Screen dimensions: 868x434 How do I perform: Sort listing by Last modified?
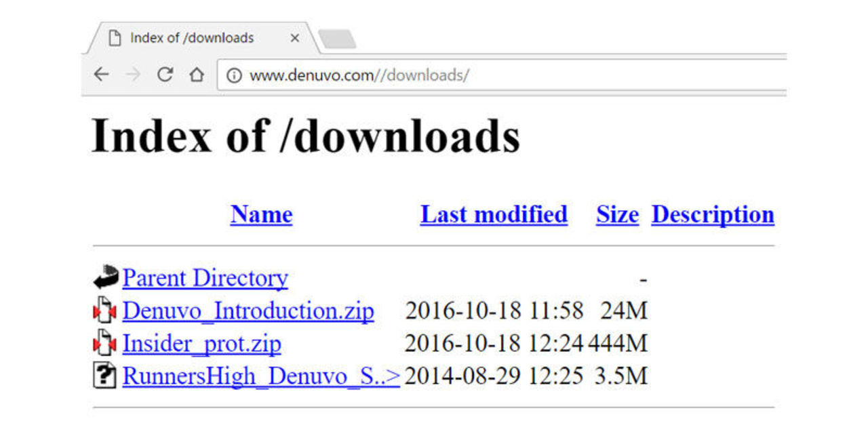(x=494, y=214)
